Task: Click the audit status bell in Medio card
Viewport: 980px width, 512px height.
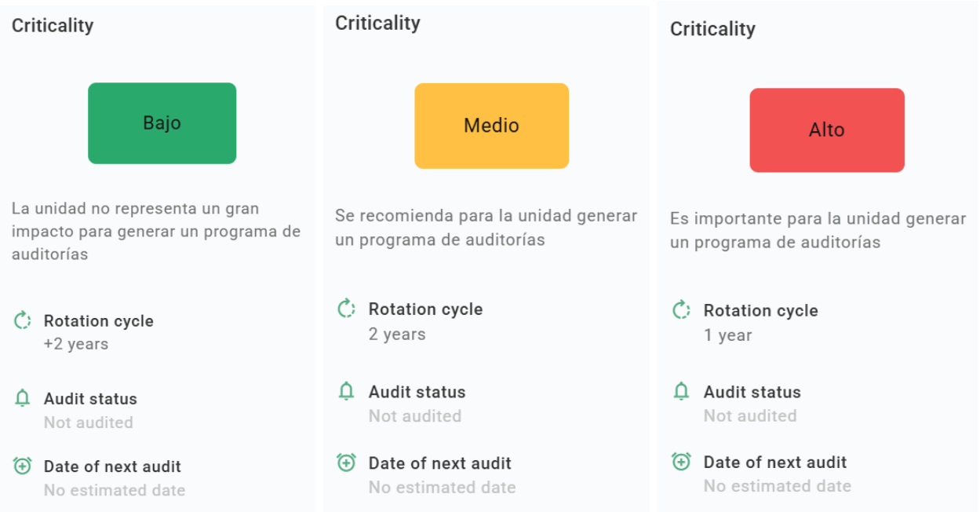Action: tap(346, 391)
